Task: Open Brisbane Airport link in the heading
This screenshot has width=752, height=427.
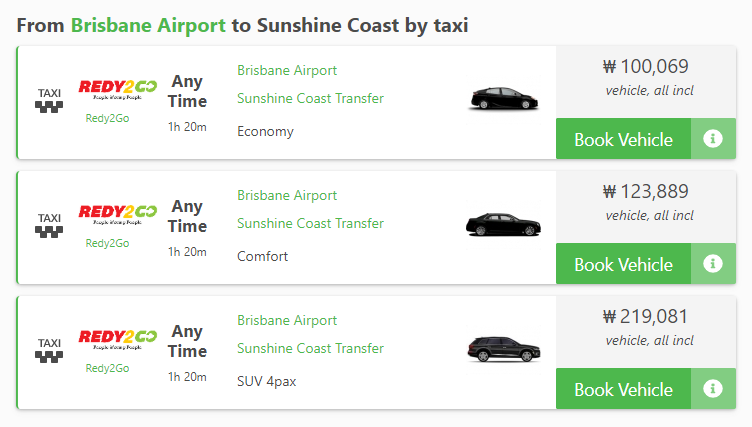Action: coord(148,25)
